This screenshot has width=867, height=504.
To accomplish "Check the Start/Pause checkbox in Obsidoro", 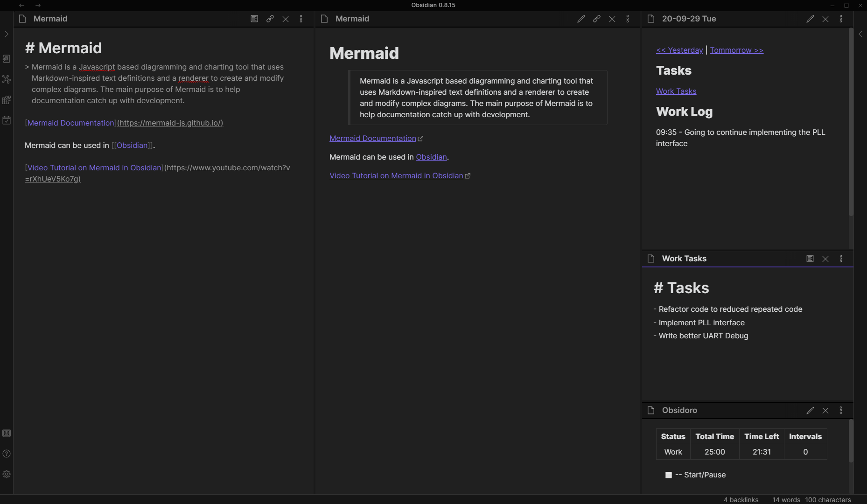I will point(669,475).
